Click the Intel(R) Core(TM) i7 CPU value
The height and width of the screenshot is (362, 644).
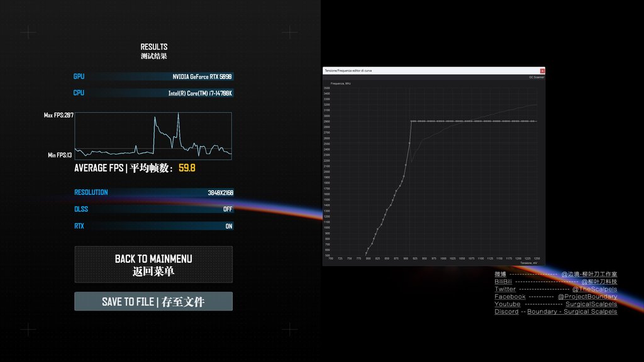click(x=200, y=93)
